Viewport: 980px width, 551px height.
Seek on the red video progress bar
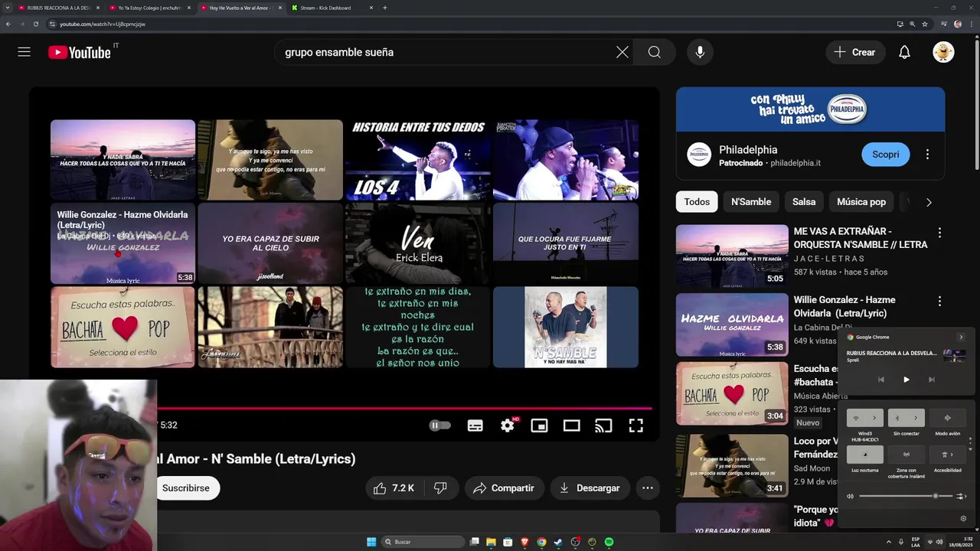coord(404,409)
